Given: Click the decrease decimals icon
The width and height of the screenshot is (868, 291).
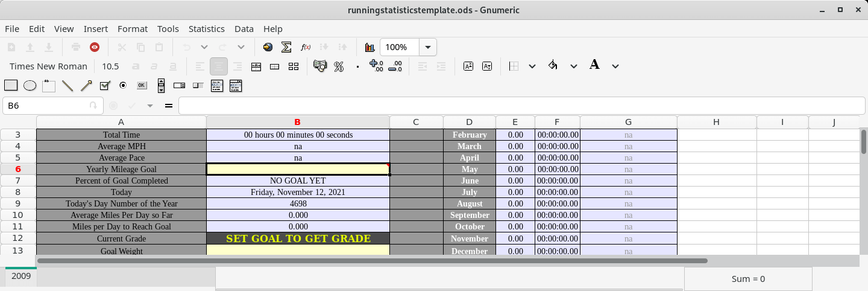Looking at the screenshot, I should (x=395, y=66).
